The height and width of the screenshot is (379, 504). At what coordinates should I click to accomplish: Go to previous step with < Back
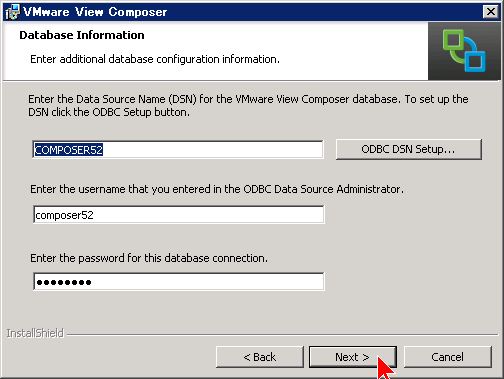click(260, 357)
